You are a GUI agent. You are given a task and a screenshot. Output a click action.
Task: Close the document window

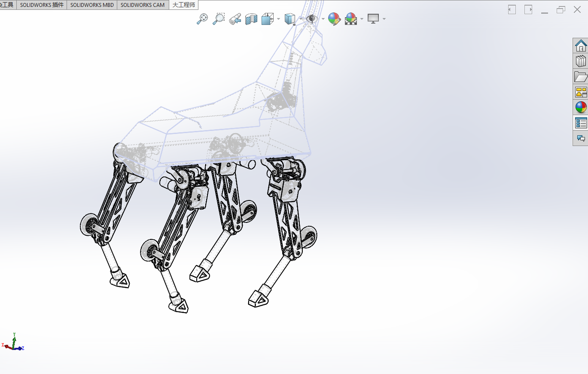[577, 9]
